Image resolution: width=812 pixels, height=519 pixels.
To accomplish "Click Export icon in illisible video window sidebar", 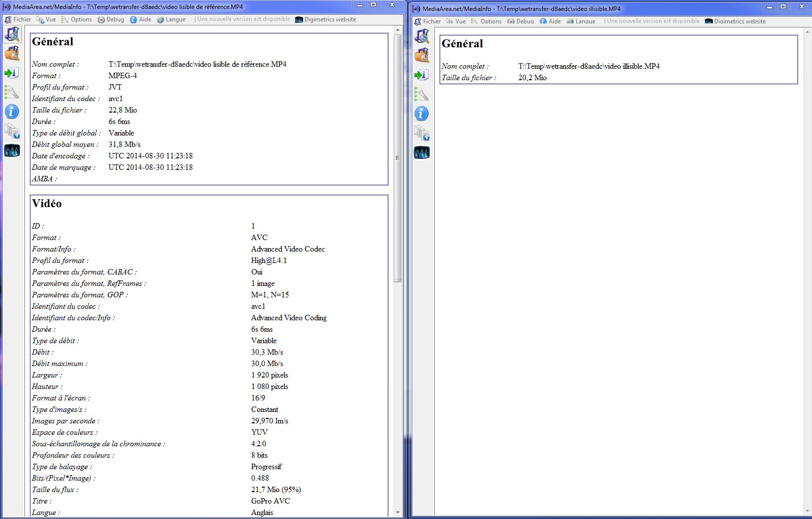I will (422, 75).
